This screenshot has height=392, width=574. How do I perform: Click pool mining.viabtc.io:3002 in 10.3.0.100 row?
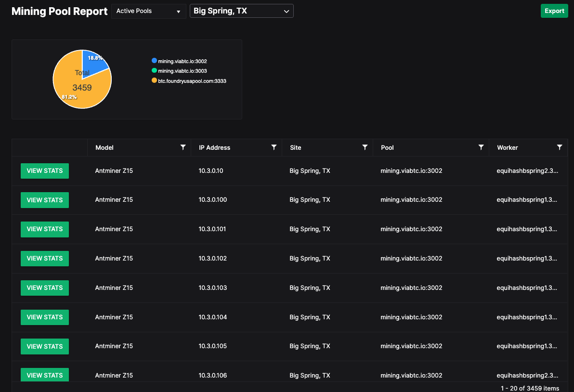coord(411,199)
